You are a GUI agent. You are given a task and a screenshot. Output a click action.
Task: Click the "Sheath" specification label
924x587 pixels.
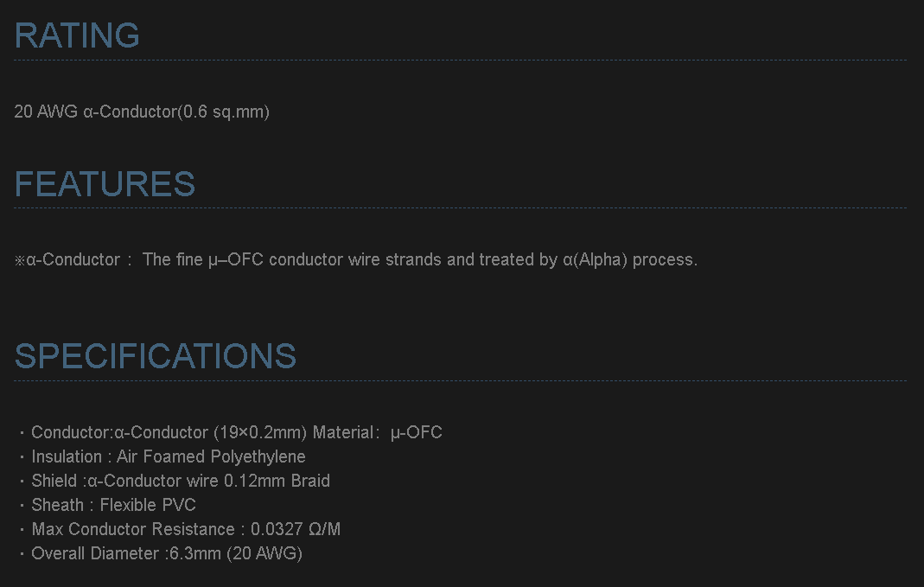click(x=57, y=505)
